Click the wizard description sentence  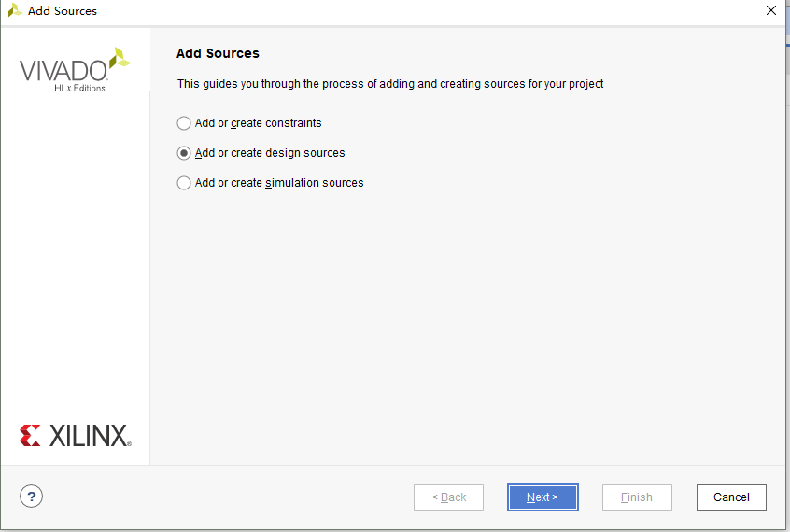point(390,84)
